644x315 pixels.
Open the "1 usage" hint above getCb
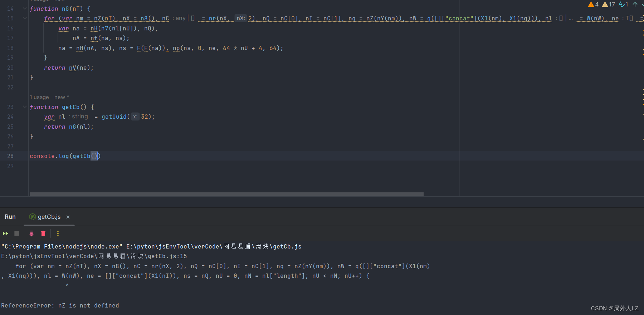click(x=39, y=97)
